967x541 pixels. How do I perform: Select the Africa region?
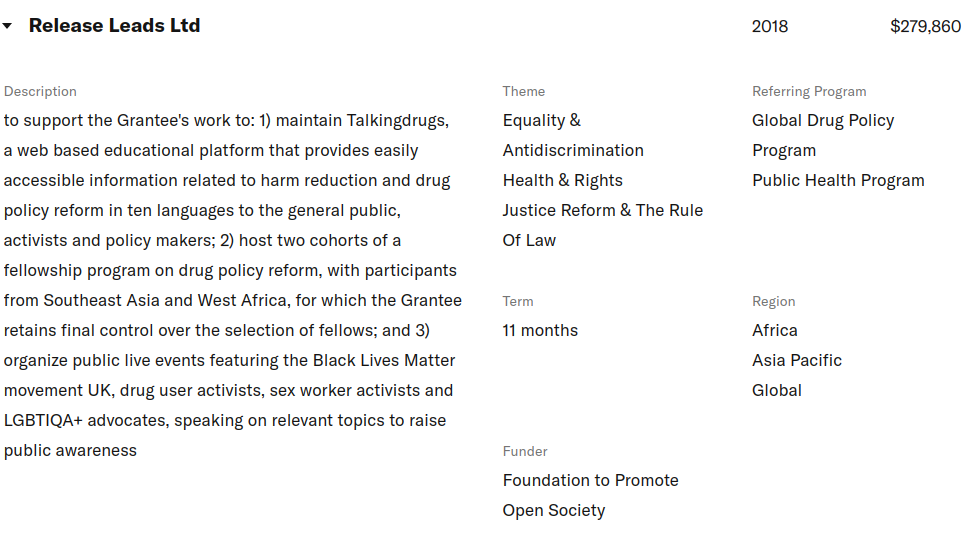[775, 330]
